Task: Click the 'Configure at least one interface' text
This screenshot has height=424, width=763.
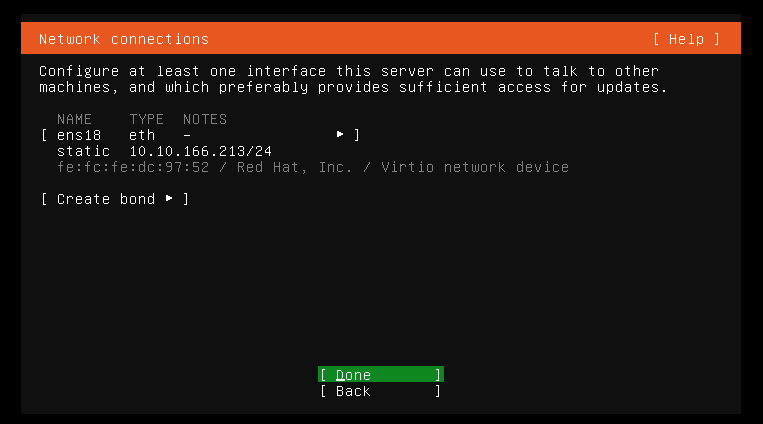Action: (182, 71)
